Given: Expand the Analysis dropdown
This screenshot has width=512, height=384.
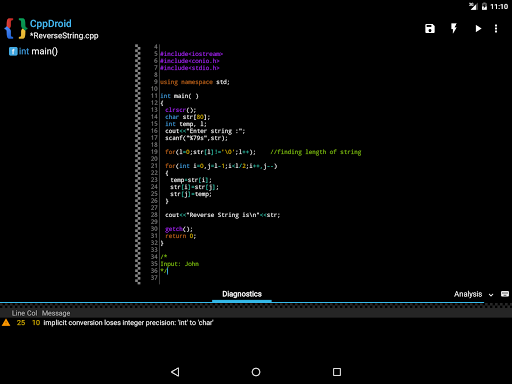Looking at the screenshot, I should (473, 294).
